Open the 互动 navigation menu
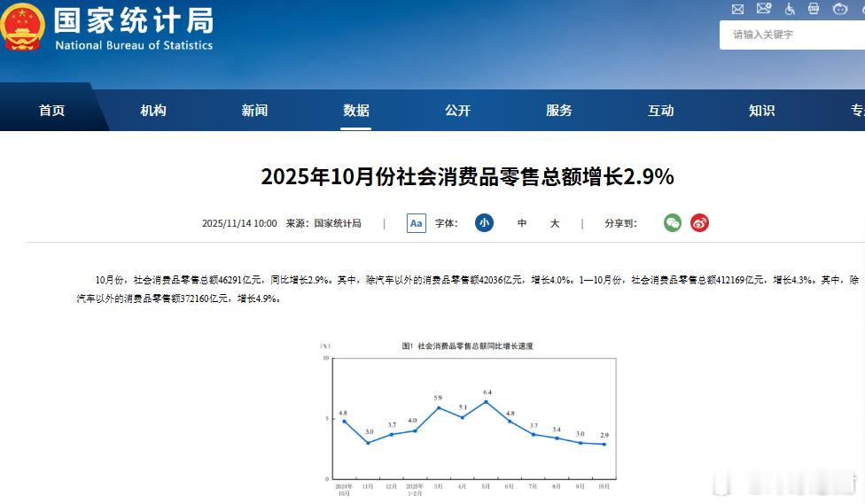The width and height of the screenshot is (865, 504). (x=661, y=111)
